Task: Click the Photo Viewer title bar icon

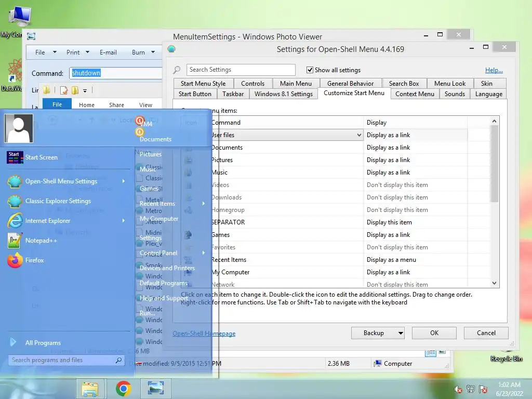Action: click(x=31, y=36)
